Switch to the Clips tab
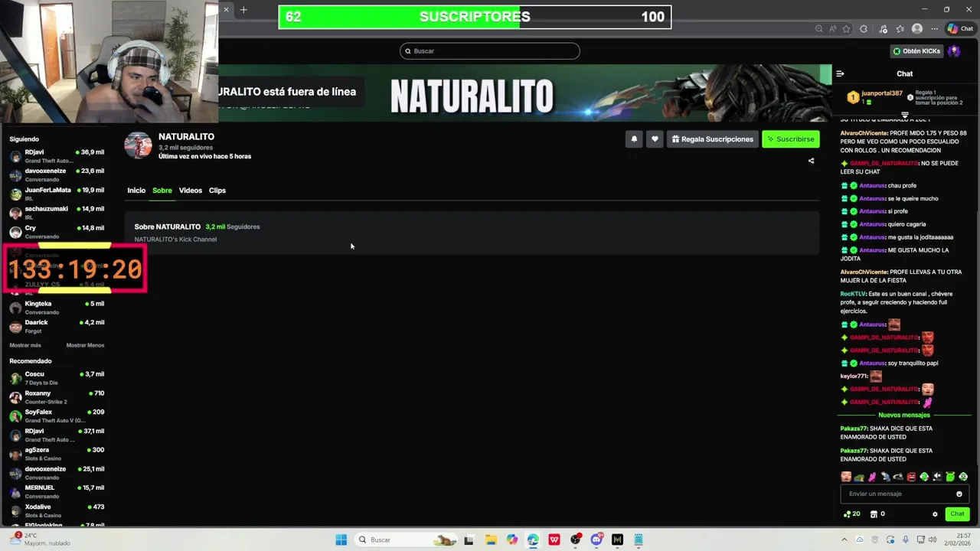Viewport: 980px width, 551px height. coord(217,191)
